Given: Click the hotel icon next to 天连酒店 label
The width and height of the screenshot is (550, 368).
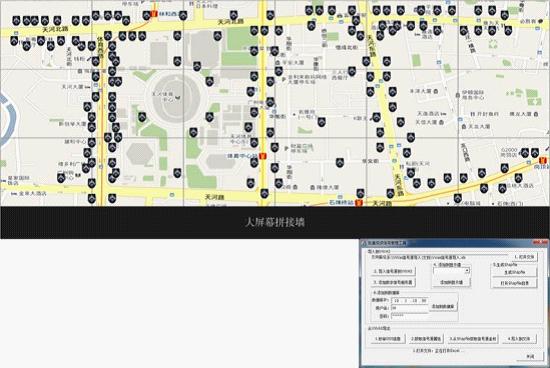Looking at the screenshot, I should (x=443, y=114).
